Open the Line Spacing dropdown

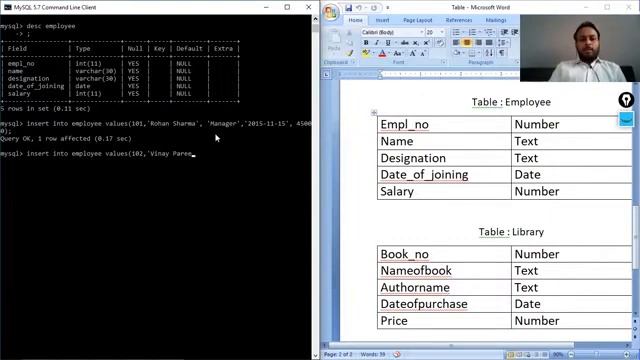point(503,43)
